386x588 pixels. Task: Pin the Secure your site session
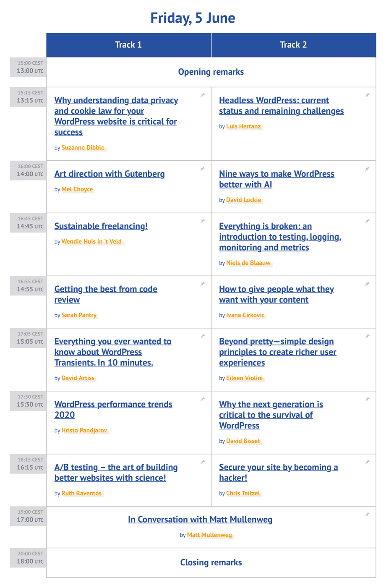pos(367,462)
